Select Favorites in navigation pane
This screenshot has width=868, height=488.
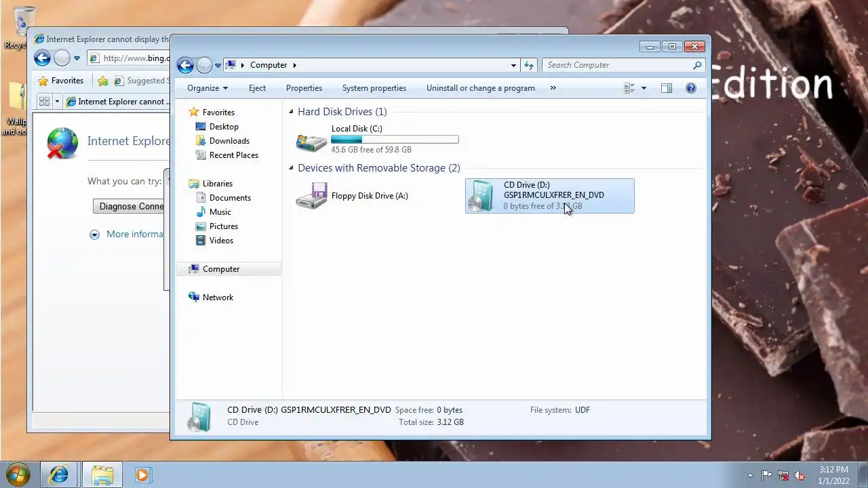tap(218, 113)
